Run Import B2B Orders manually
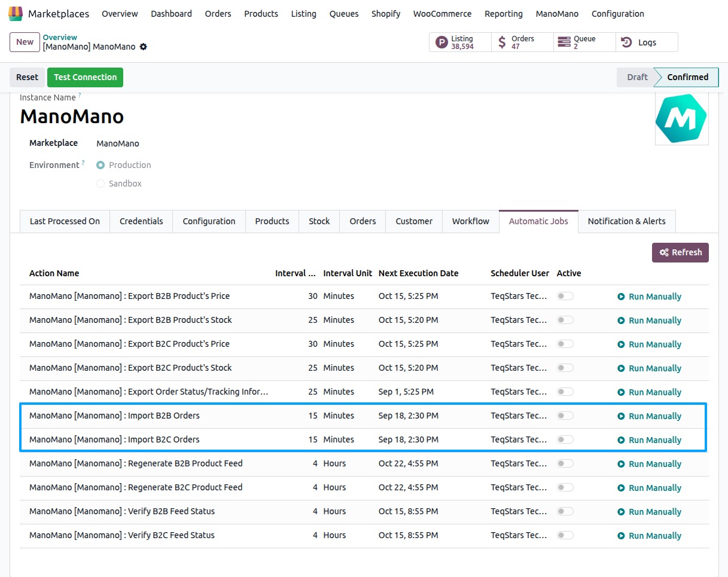This screenshot has width=728, height=577. (649, 416)
